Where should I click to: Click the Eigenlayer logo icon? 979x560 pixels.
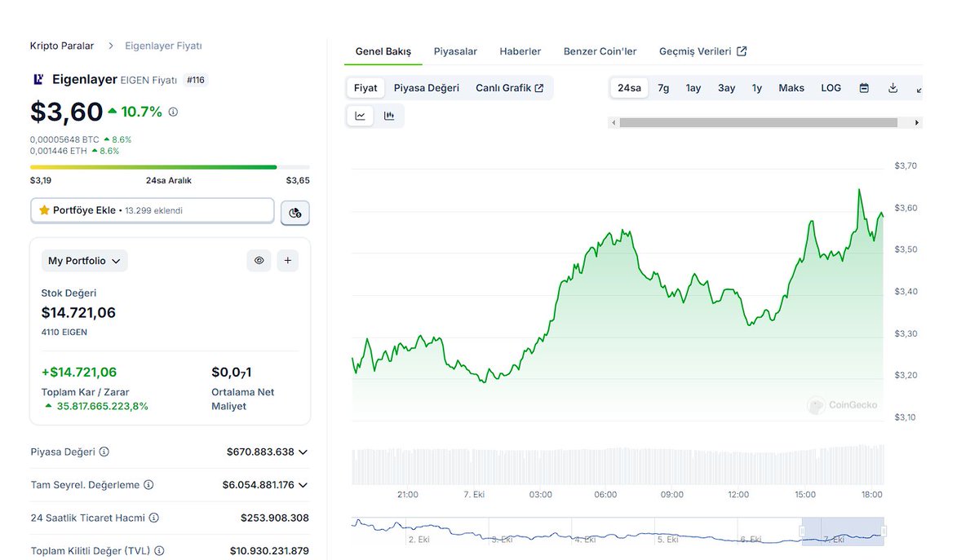38,80
